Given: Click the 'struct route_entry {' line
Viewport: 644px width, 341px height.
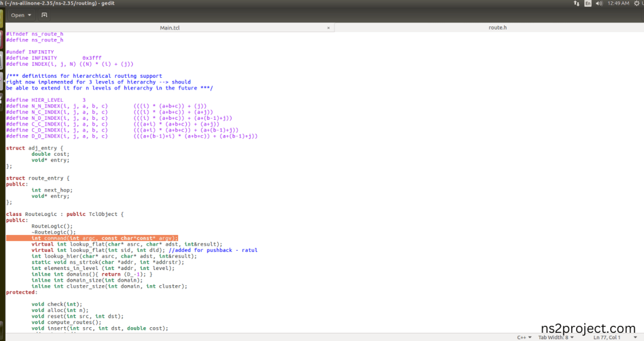Looking at the screenshot, I should coord(38,178).
